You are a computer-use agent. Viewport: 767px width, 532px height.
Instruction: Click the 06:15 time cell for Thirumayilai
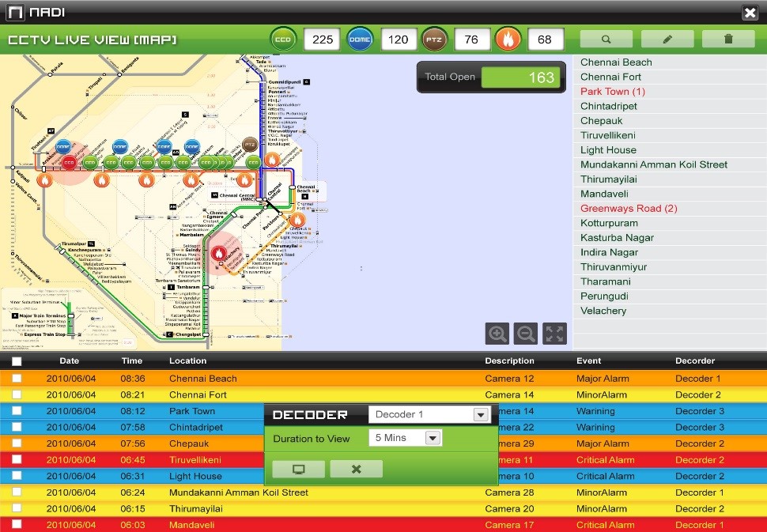(133, 508)
